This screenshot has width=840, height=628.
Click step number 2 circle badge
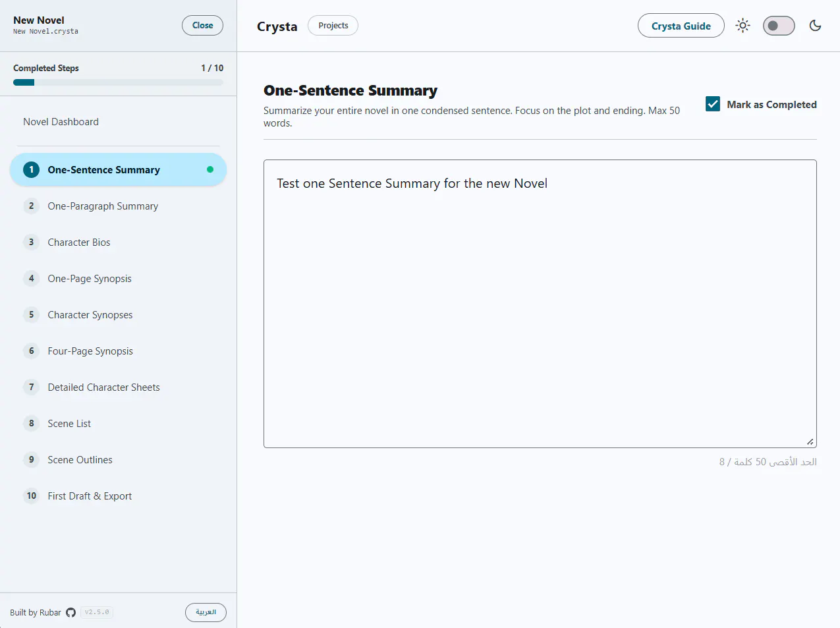pos(31,206)
